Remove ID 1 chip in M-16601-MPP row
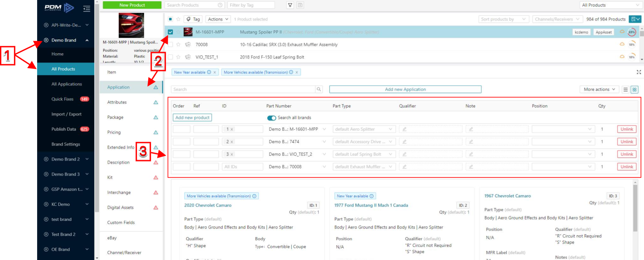The height and width of the screenshot is (260, 644). [232, 129]
